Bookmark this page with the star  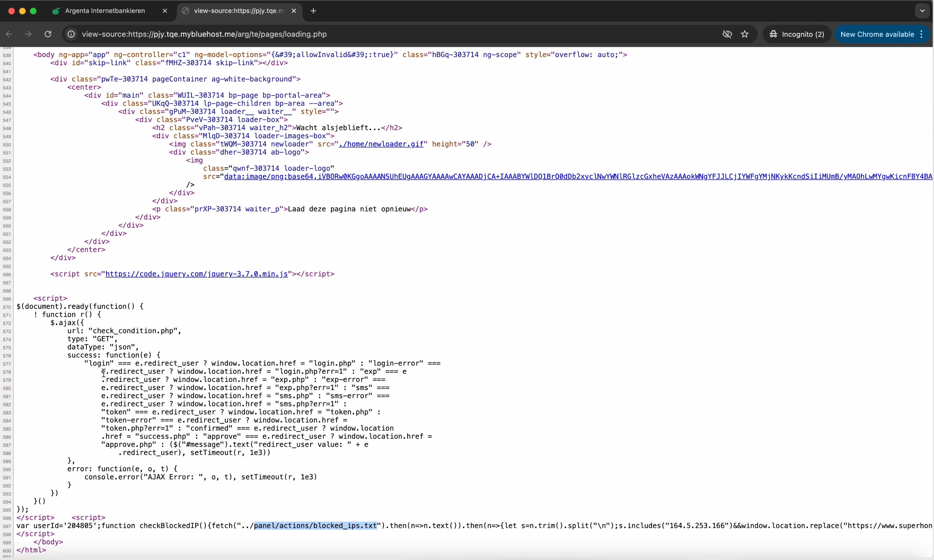745,34
